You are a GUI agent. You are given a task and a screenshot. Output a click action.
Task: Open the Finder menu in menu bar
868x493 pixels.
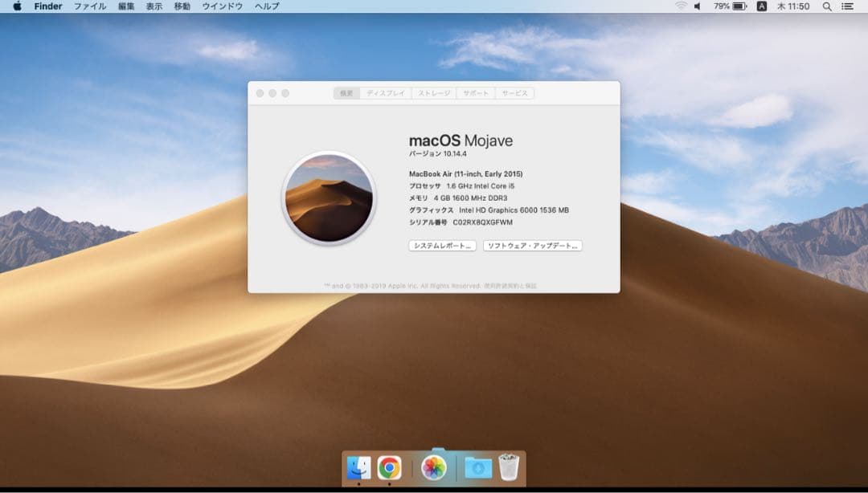click(48, 6)
